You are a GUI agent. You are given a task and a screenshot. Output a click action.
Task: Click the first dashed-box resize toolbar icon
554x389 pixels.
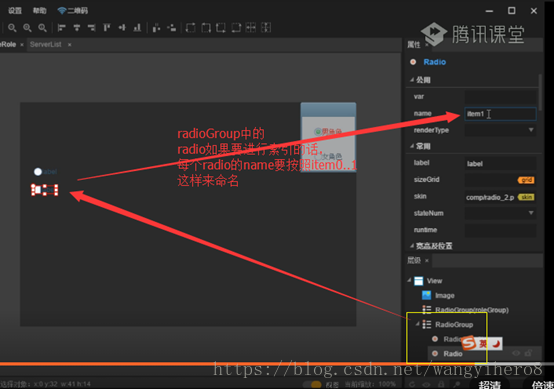click(190, 28)
